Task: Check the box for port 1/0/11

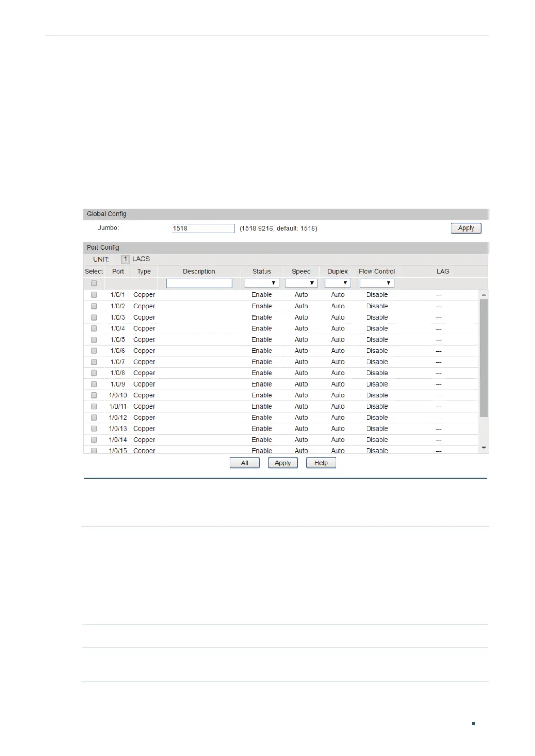Action: tap(94, 406)
